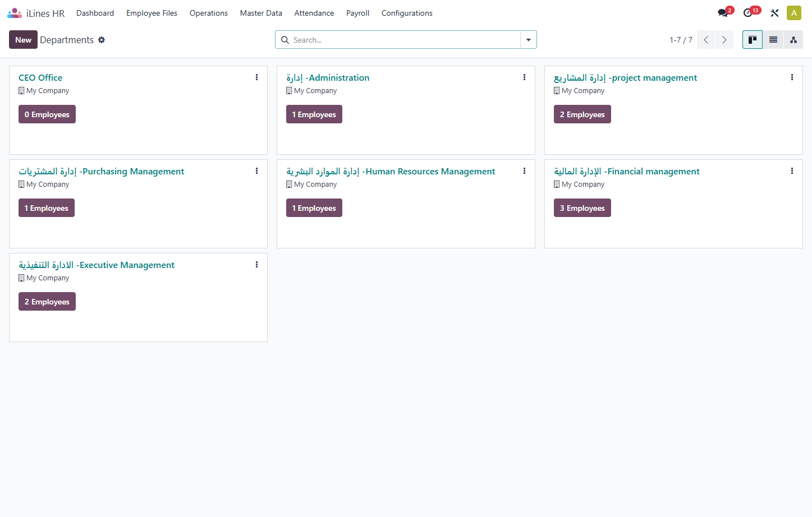Click the search magnifier icon
Screen dimensions: 812x517
point(285,40)
